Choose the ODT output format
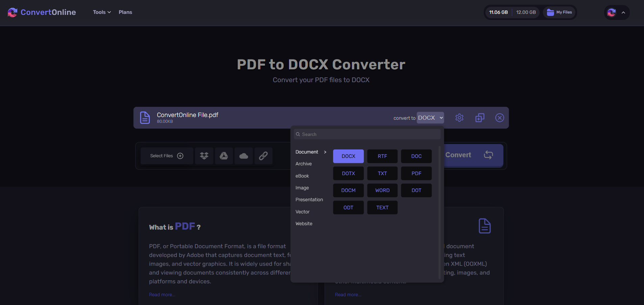This screenshot has width=644, height=305. click(348, 208)
